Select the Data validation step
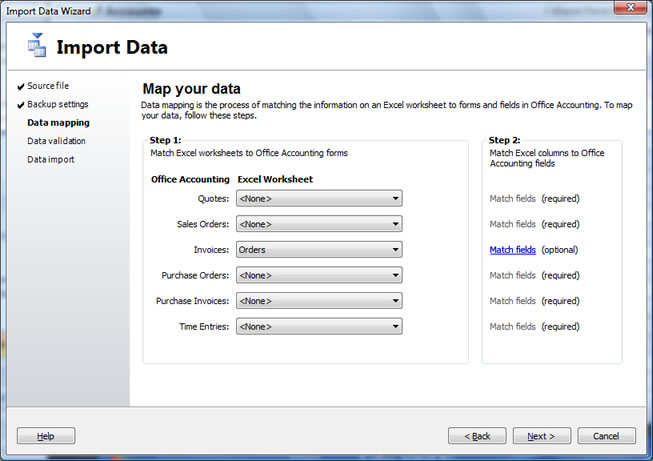The image size is (653, 461). coord(56,141)
